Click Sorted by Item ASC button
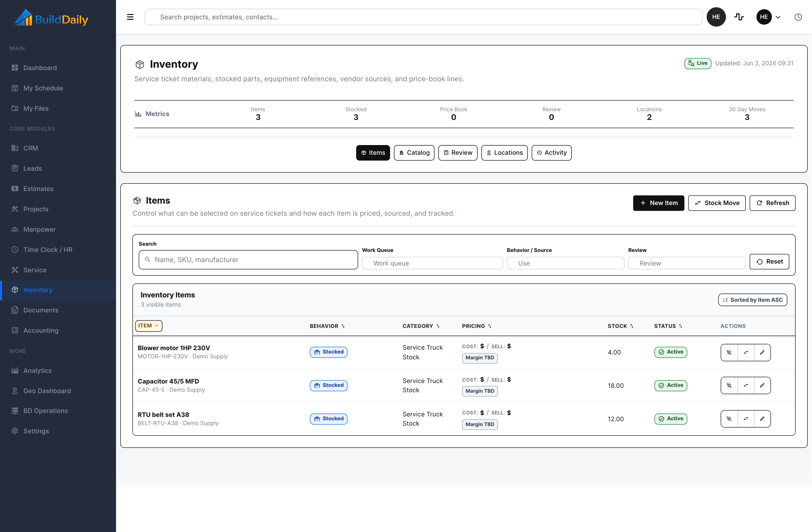 753,300
